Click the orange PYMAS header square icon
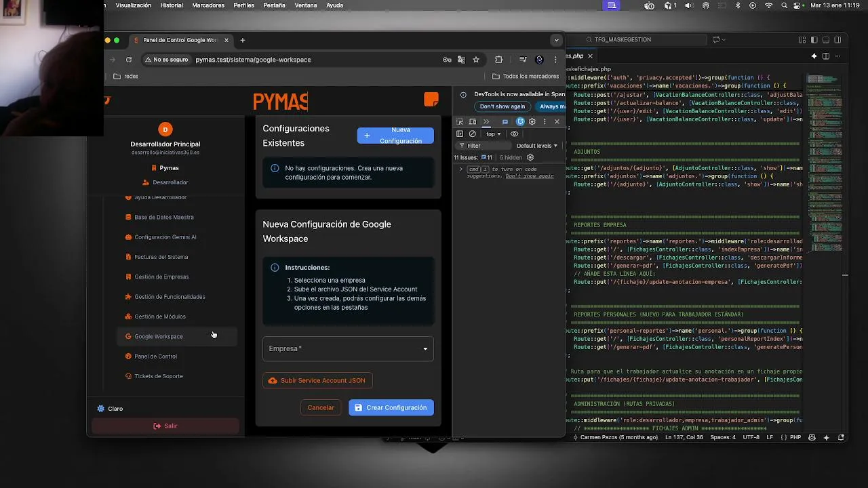This screenshot has width=868, height=488. (431, 100)
